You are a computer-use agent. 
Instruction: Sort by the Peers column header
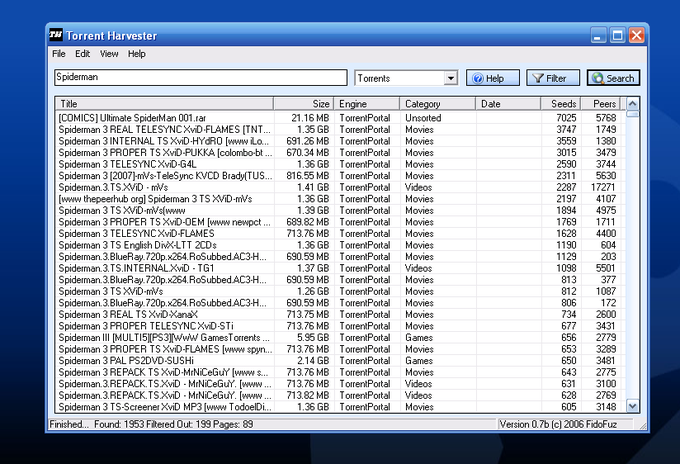pyautogui.click(x=601, y=104)
